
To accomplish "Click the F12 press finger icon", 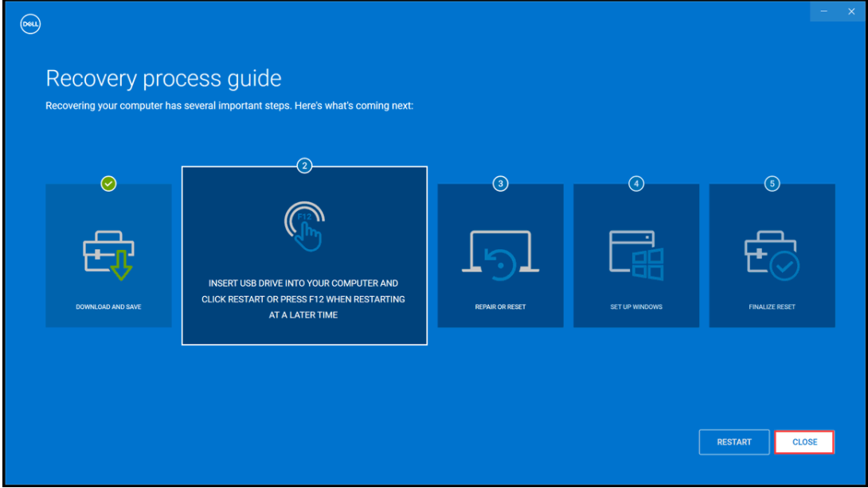I will pyautogui.click(x=304, y=226).
